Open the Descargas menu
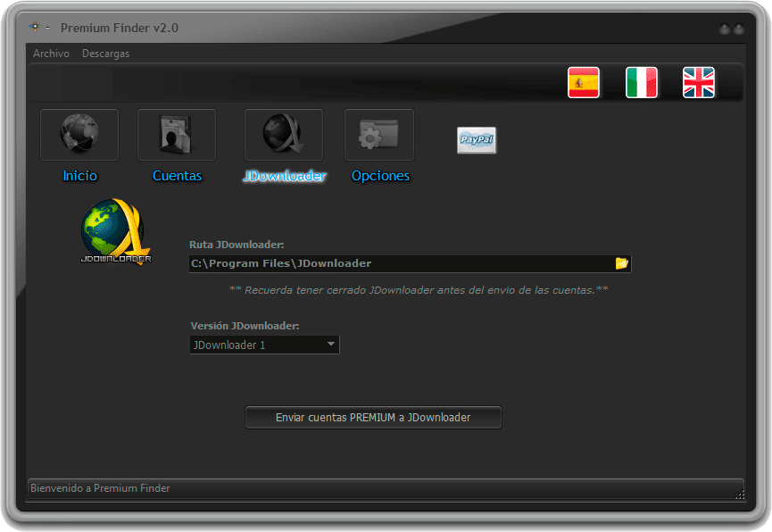The width and height of the screenshot is (772, 532). 106,54
